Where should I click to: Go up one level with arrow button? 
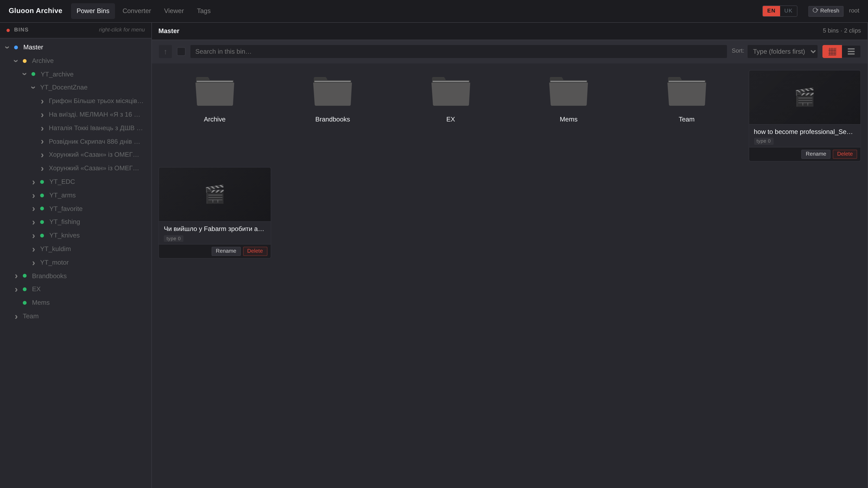165,52
